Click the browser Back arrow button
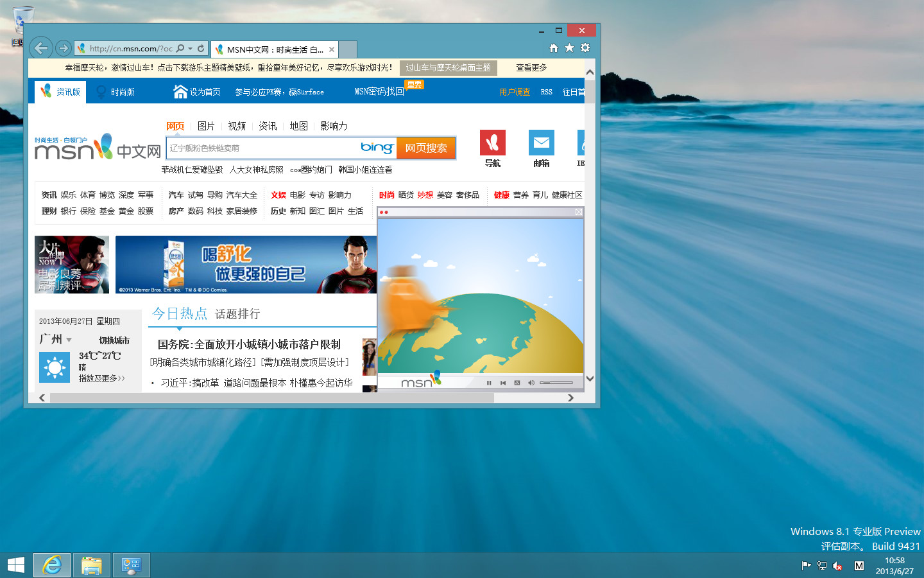The width and height of the screenshot is (924, 578). 41,48
